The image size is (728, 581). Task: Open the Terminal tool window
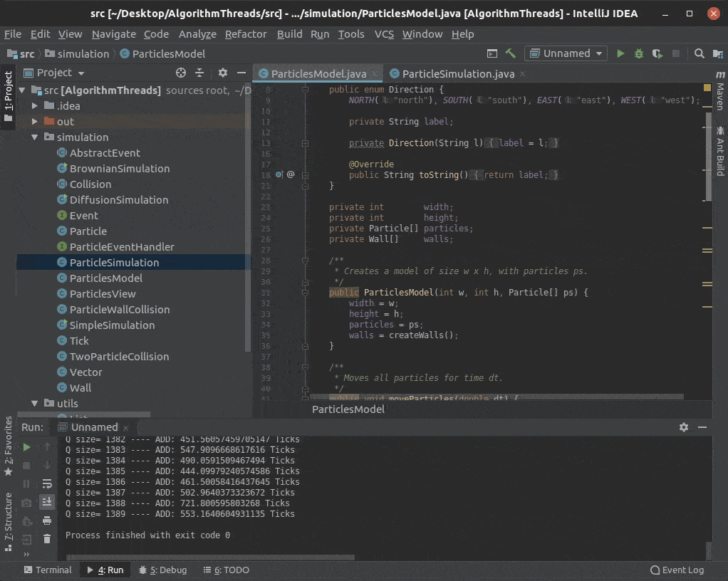point(48,570)
